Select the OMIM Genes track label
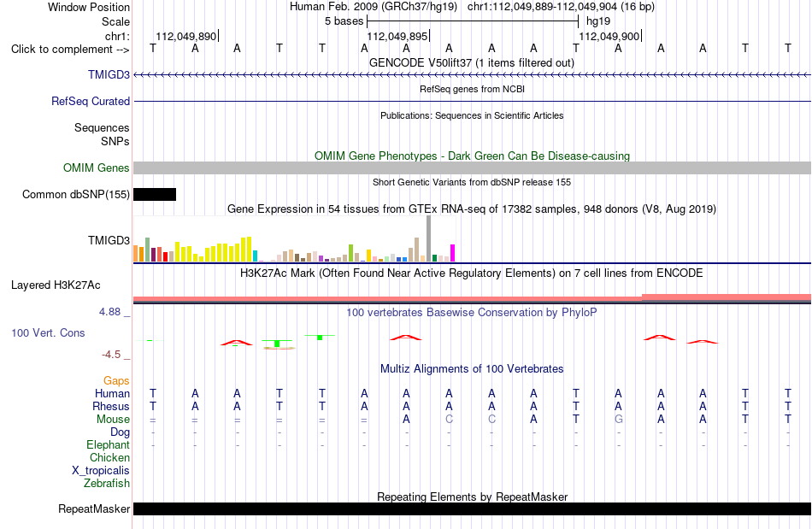The image size is (812, 529). [97, 168]
